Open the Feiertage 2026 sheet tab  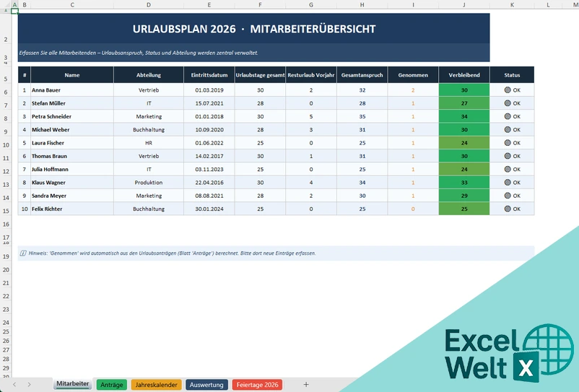pyautogui.click(x=257, y=385)
